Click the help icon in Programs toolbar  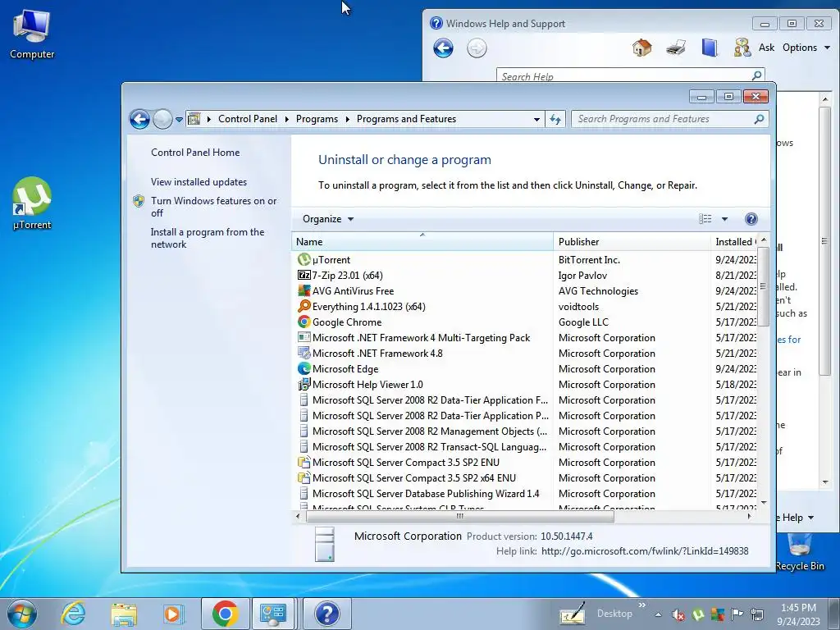pyautogui.click(x=751, y=218)
